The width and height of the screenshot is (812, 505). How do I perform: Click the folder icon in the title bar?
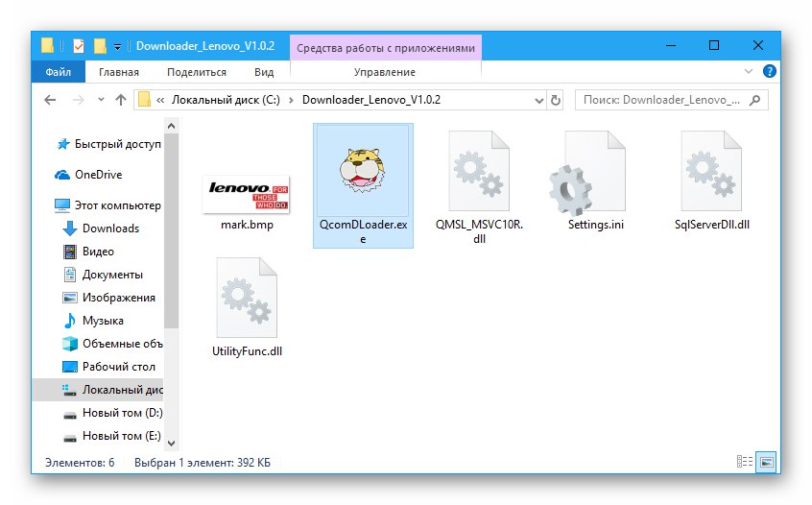tap(47, 45)
